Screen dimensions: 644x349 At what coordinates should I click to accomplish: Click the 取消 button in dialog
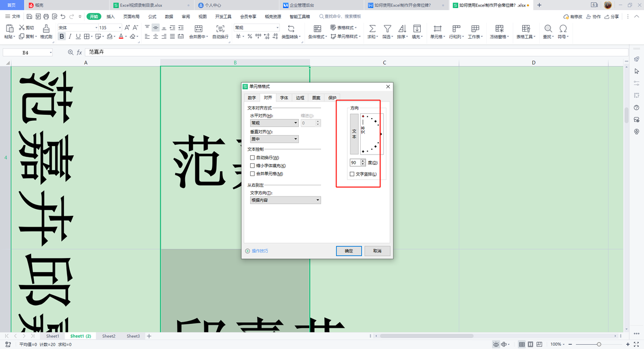click(x=377, y=251)
